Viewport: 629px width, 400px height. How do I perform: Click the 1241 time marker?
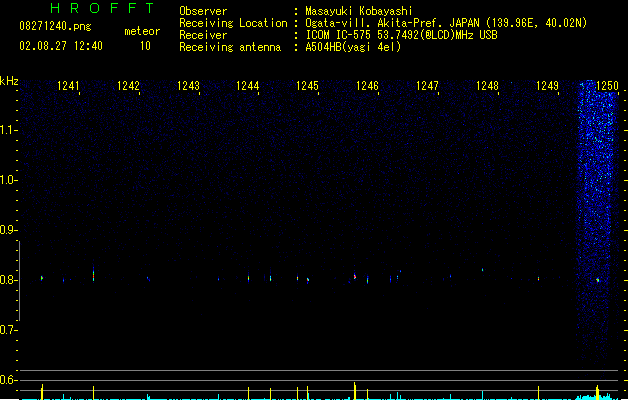pos(68,86)
